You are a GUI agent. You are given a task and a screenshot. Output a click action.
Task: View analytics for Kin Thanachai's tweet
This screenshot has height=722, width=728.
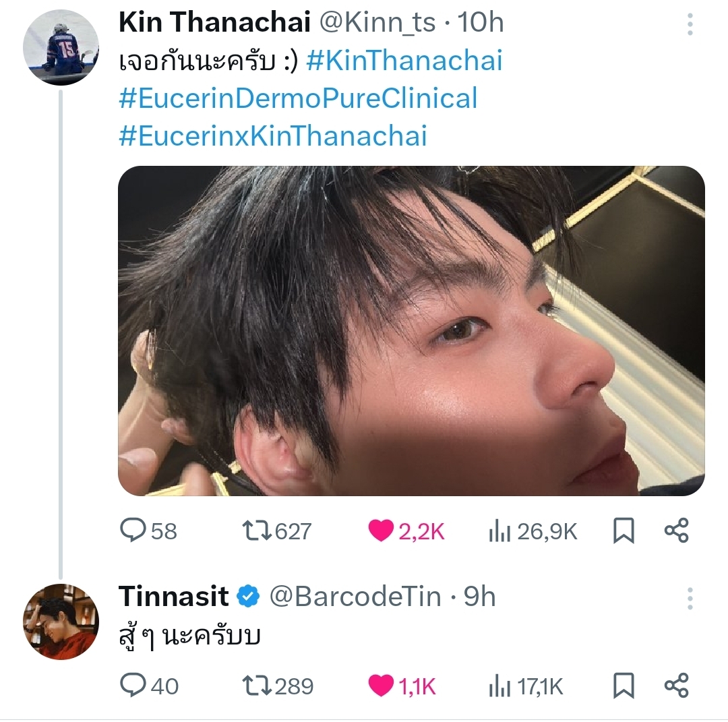pos(498,531)
